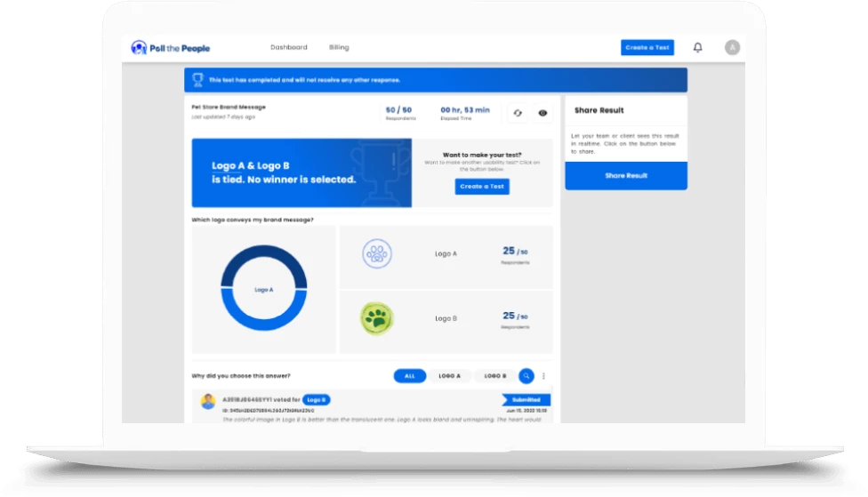Toggle the eye preview icon
This screenshot has height=497, width=868.
542,113
